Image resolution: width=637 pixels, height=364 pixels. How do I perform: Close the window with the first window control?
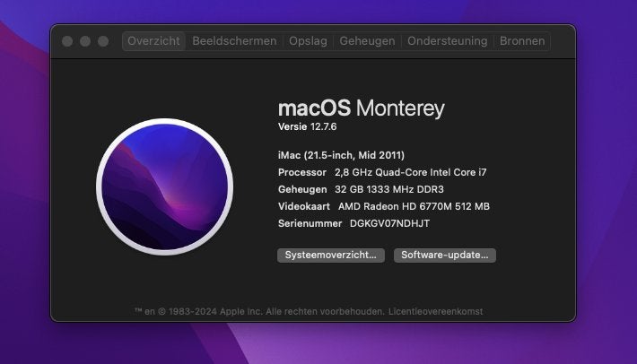67,41
